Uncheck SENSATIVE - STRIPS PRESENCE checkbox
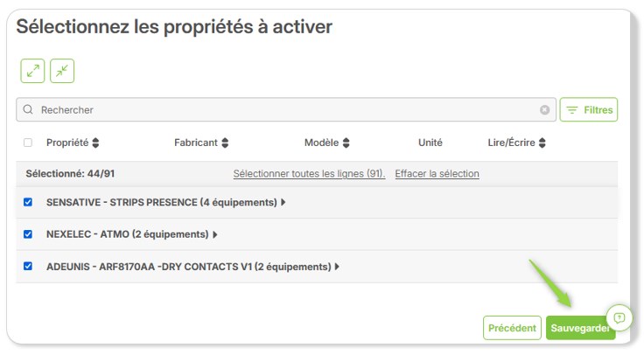This screenshot has height=355, width=644. 28,202
